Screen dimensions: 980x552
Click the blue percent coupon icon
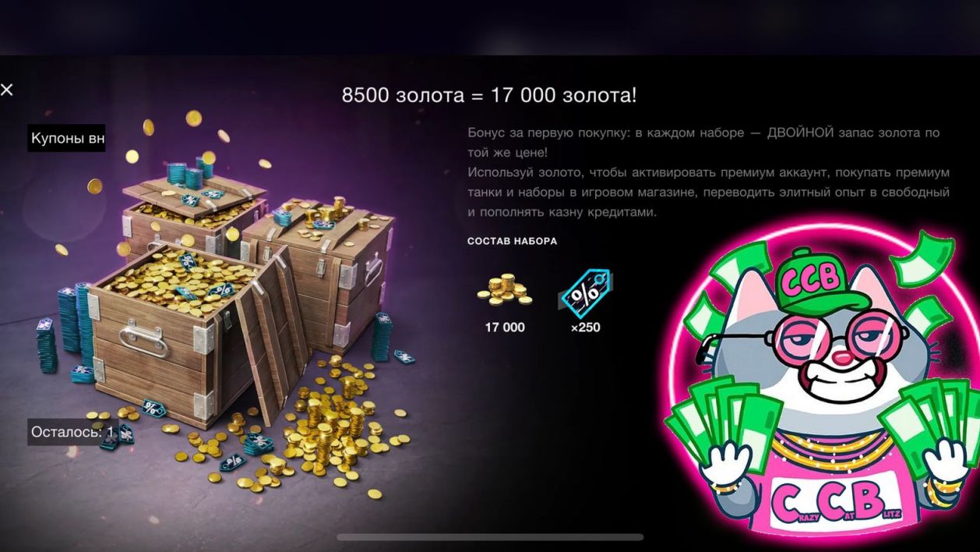click(585, 292)
